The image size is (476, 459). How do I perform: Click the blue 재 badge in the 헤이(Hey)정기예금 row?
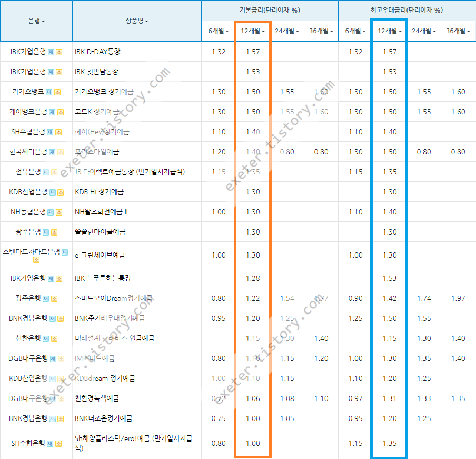point(50,132)
